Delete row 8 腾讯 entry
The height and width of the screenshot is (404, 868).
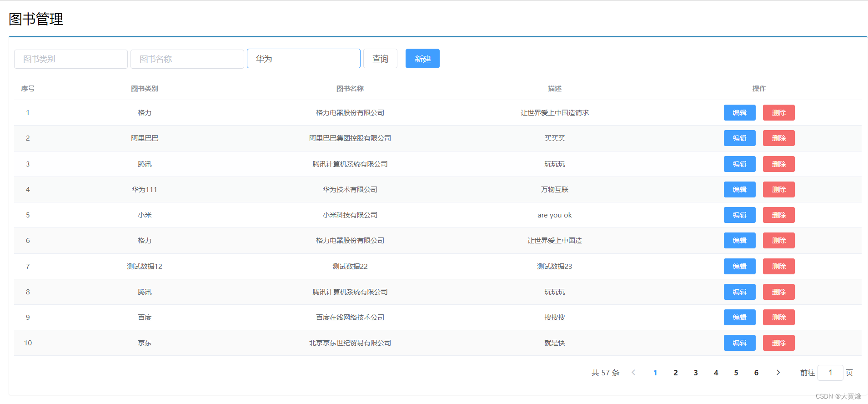click(x=778, y=292)
